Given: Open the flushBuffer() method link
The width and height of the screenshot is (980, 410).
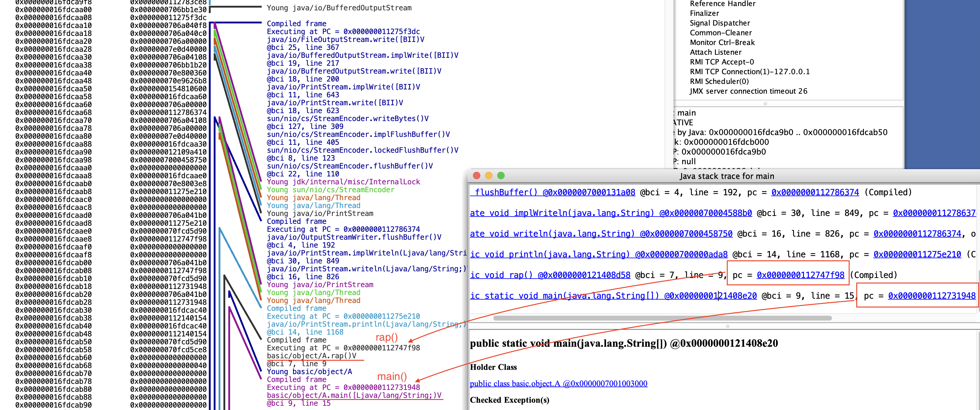Looking at the screenshot, I should point(553,192).
